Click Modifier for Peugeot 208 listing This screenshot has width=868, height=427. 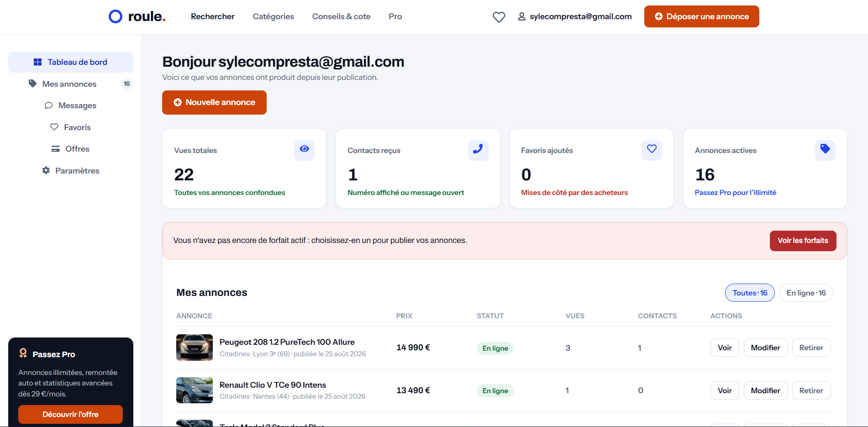[766, 348]
